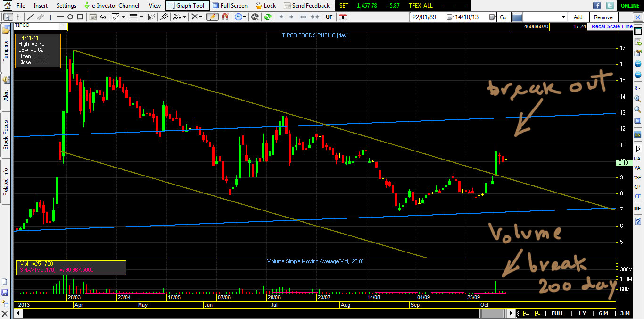Set chart range to 1Y
The width and height of the screenshot is (644, 319).
tap(582, 313)
